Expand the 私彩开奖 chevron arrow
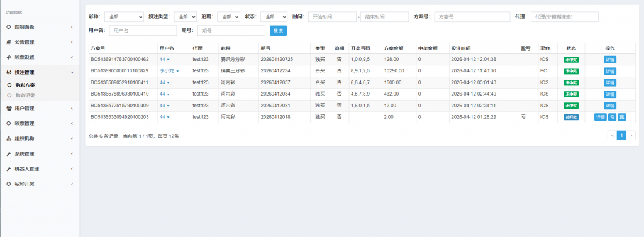Viewport: 644px width, 237px height. (72, 184)
